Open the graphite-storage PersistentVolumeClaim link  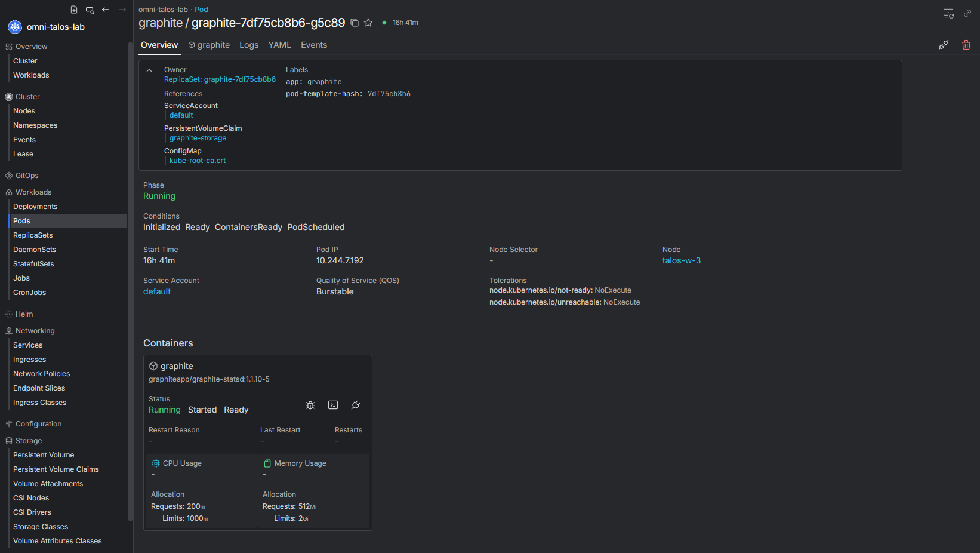[198, 138]
